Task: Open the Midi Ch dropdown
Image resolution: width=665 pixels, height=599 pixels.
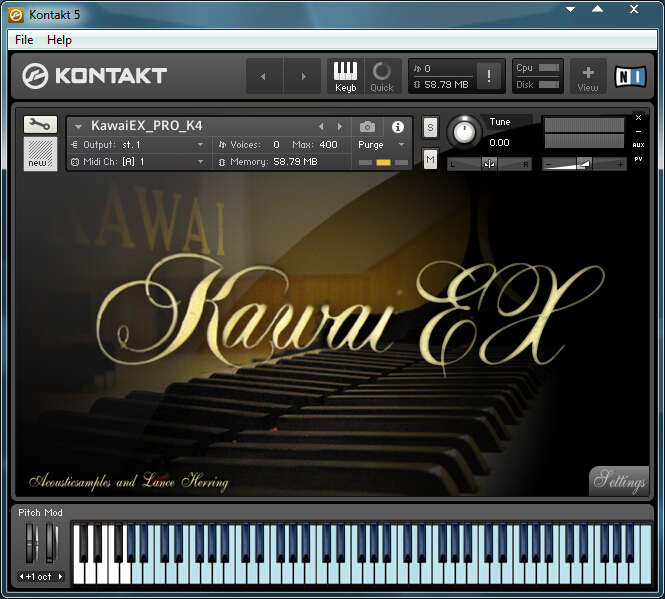Action: 139,162
